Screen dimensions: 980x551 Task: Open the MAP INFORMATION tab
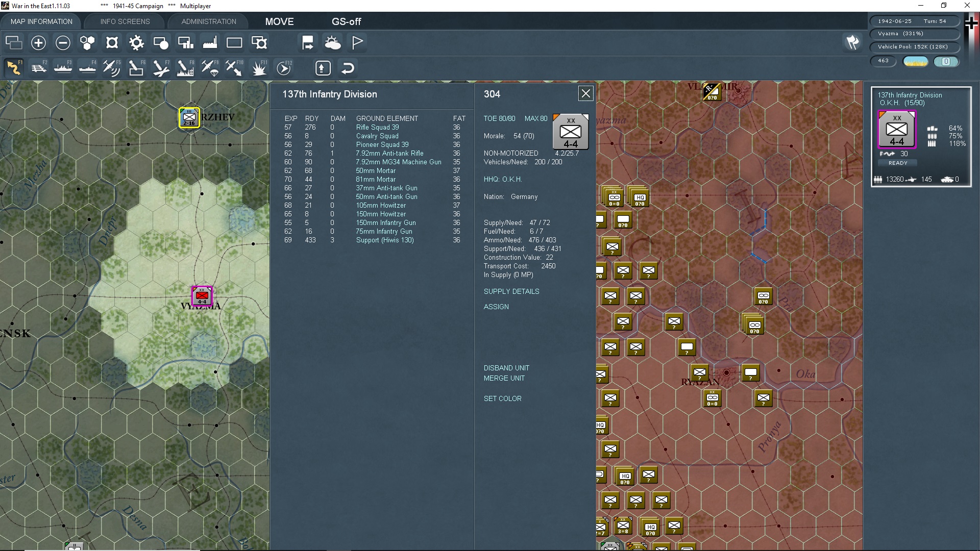click(x=41, y=21)
